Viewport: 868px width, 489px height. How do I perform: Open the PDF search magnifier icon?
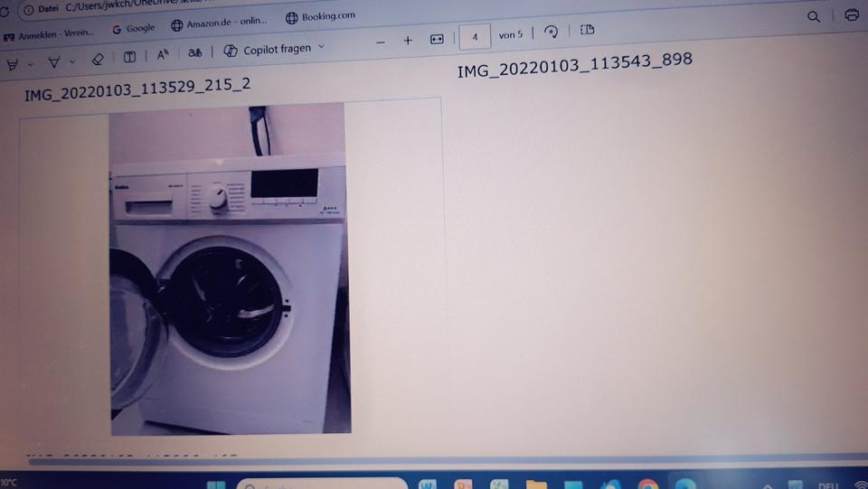(x=813, y=16)
